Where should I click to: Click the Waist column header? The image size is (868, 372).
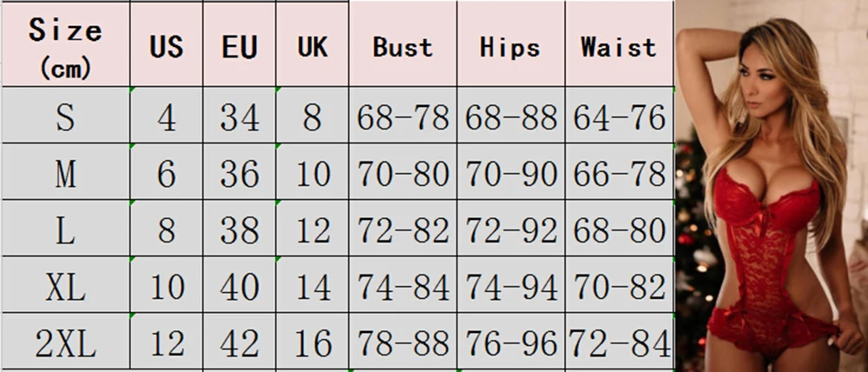619,44
